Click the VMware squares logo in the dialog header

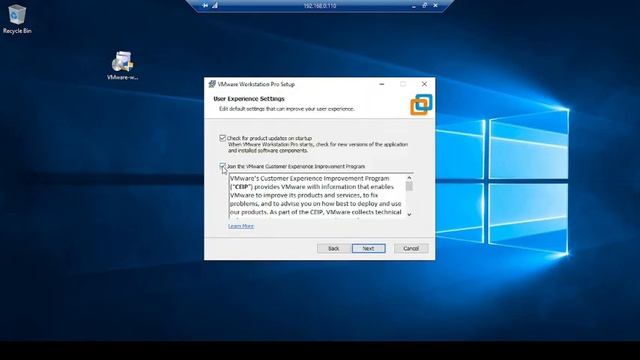[x=421, y=104]
